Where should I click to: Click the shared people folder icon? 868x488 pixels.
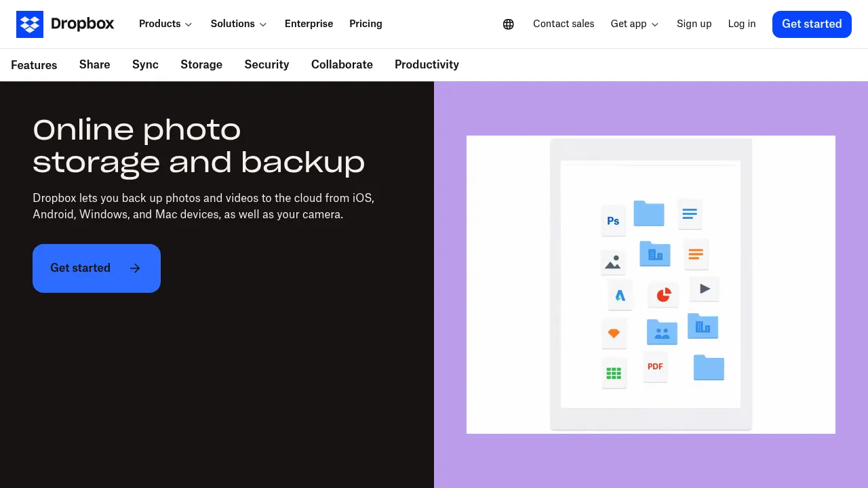click(x=663, y=332)
